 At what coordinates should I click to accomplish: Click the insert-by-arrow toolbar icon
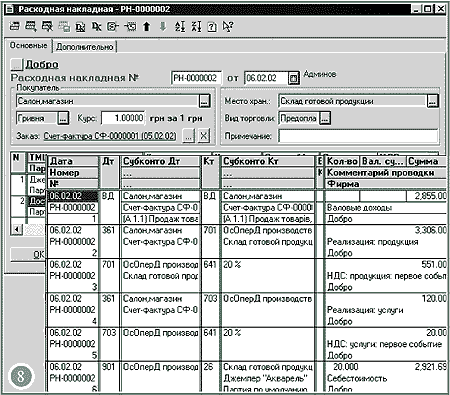[x=129, y=26]
